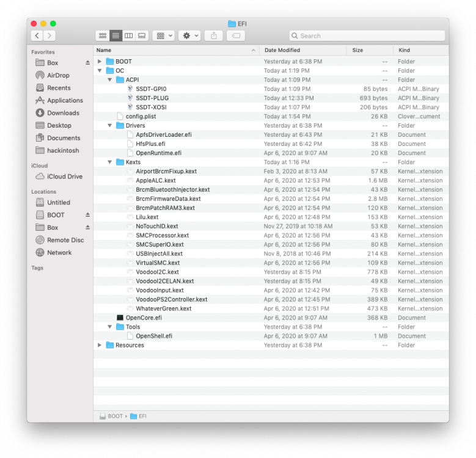Screen dimensions: 476x458
Task: Switch to list view
Action: click(x=115, y=36)
